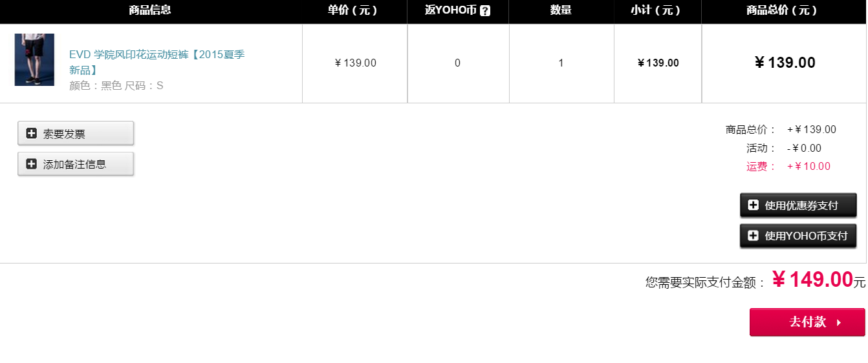Click the 数量 column header

[x=561, y=10]
